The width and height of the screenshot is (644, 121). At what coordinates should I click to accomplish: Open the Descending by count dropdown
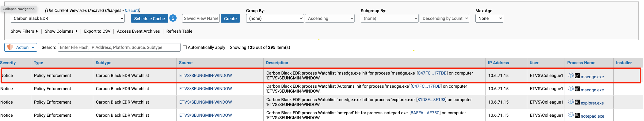pyautogui.click(x=444, y=18)
